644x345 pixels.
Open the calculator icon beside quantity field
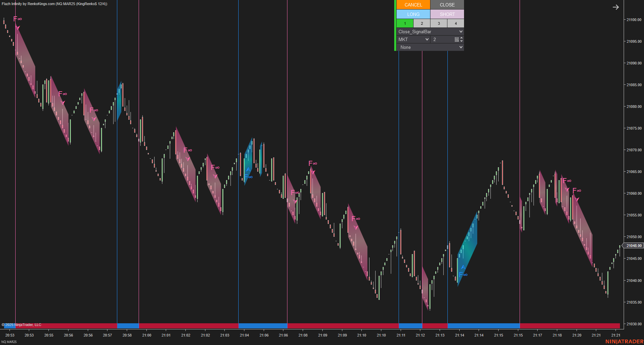click(457, 39)
